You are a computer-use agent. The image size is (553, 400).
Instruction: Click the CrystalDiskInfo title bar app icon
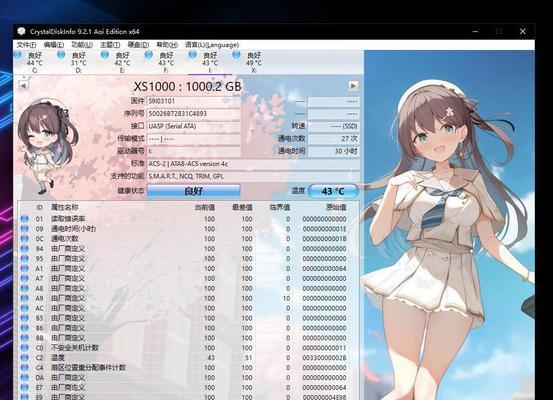[21, 31]
